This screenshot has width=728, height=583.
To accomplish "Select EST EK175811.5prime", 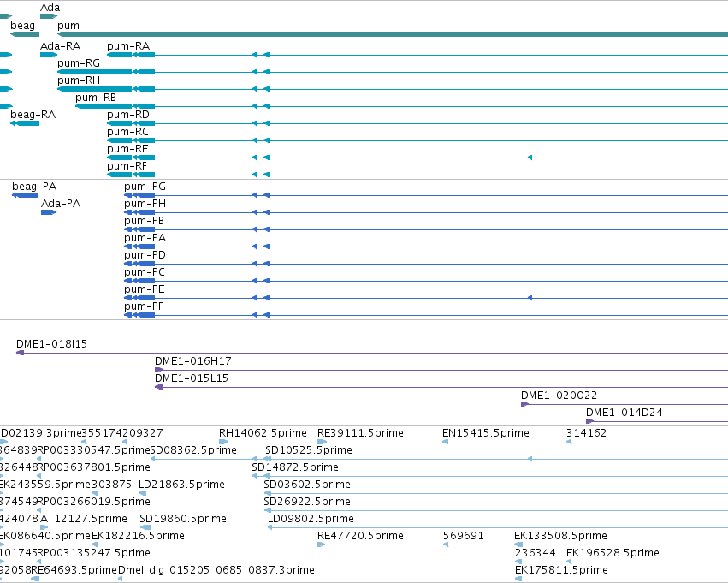I will [x=561, y=570].
